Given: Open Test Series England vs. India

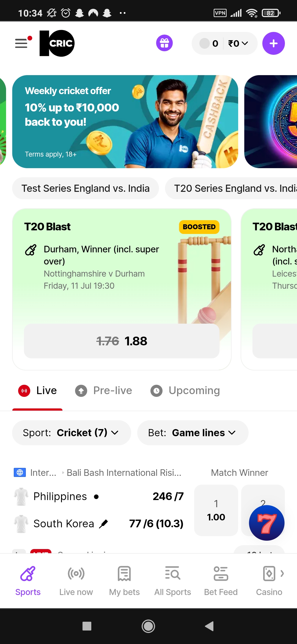Looking at the screenshot, I should 85,188.
